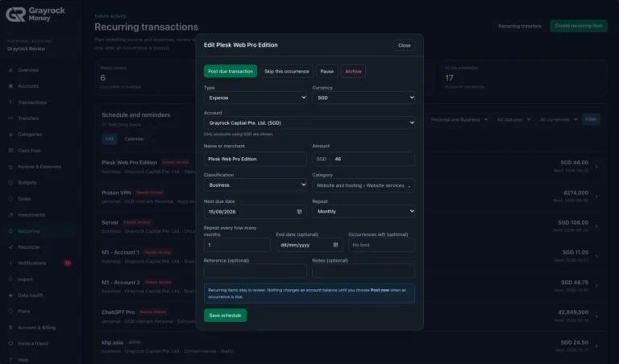Open the Account & Billing icon
619x364 pixels.
(x=10, y=327)
